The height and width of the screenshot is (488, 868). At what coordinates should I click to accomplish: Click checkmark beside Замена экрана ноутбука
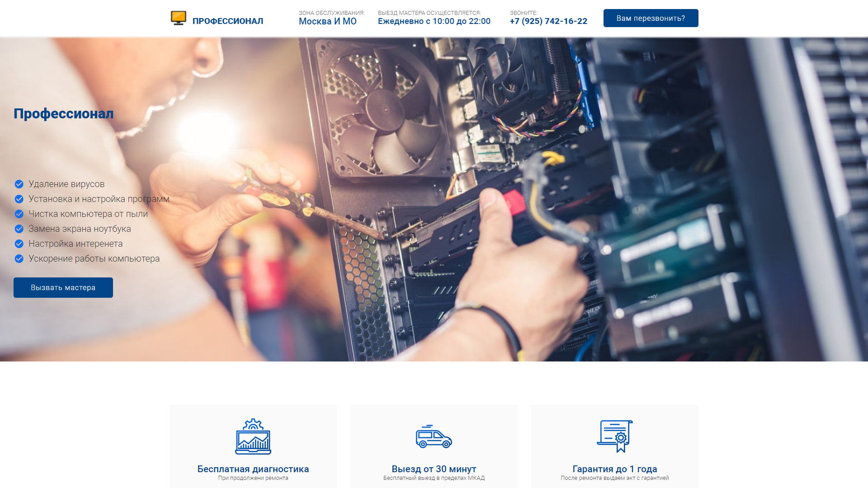[19, 229]
